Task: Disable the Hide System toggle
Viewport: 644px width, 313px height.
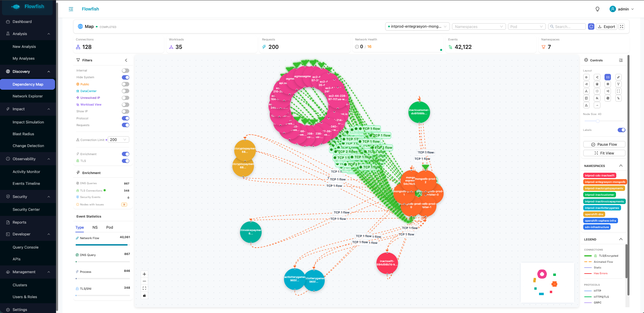Action: 126,77
